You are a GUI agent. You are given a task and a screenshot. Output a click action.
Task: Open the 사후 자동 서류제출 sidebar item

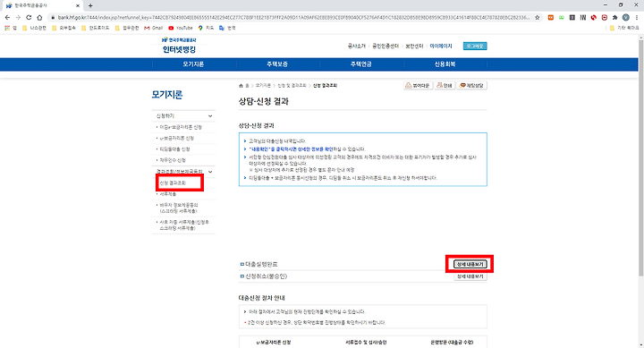[x=183, y=225]
